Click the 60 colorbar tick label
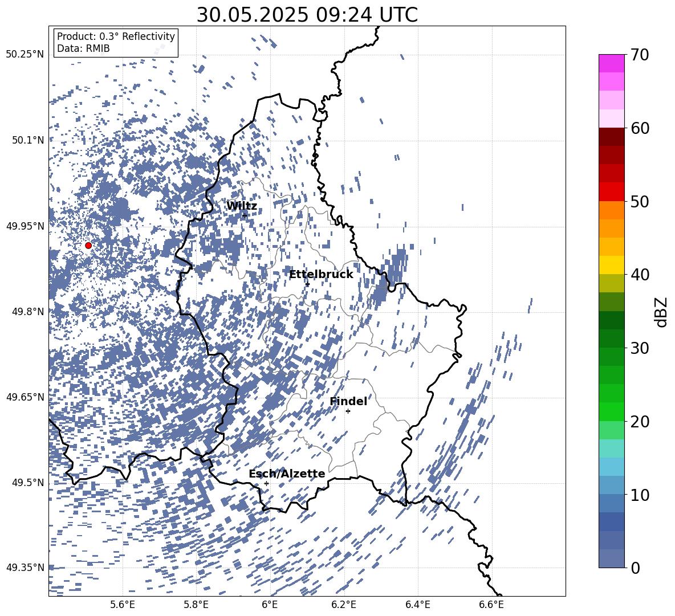This screenshot has height=616, width=675. point(640,128)
